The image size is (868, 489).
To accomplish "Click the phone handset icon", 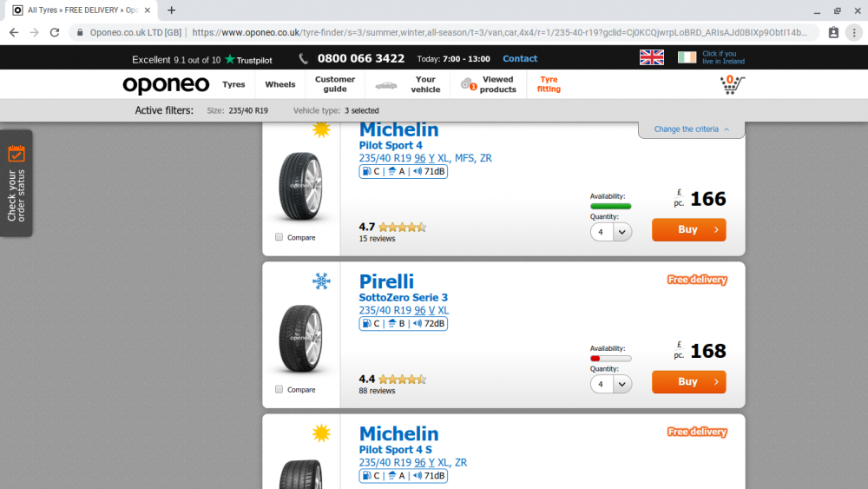I will point(303,59).
